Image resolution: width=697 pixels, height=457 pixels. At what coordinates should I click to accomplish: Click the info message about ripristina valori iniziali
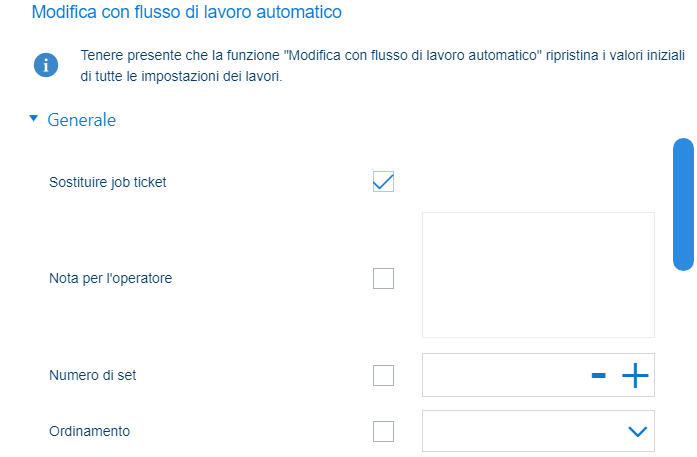click(382, 66)
